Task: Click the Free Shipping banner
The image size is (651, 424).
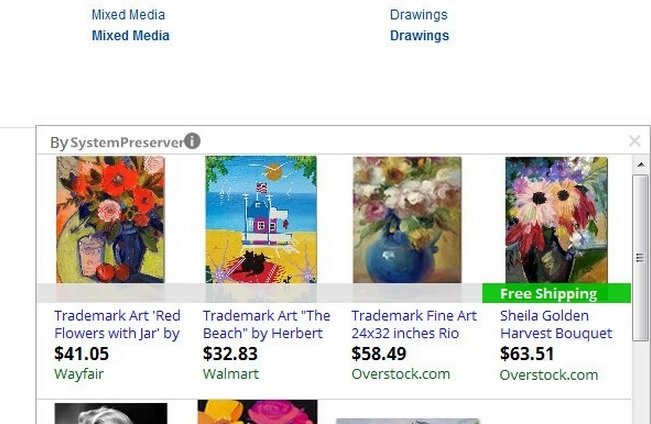Action: (x=556, y=293)
